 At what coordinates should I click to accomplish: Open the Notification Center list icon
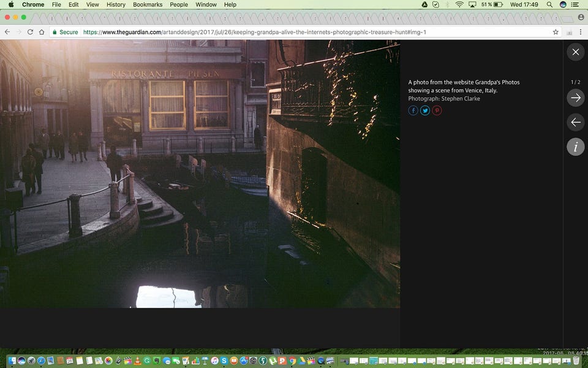575,4
